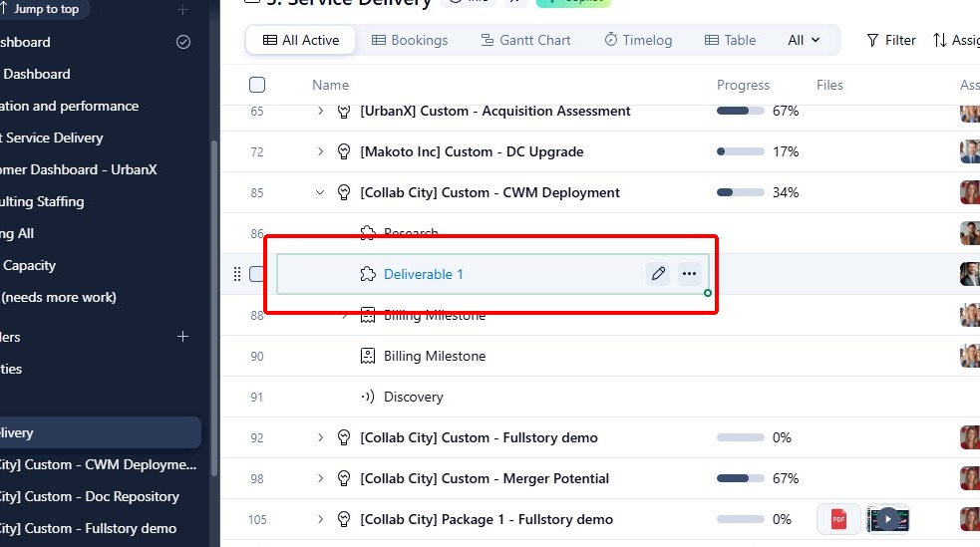Grab the drag handle of Deliverable 1 row
Image resolution: width=980 pixels, height=547 pixels.
click(237, 273)
